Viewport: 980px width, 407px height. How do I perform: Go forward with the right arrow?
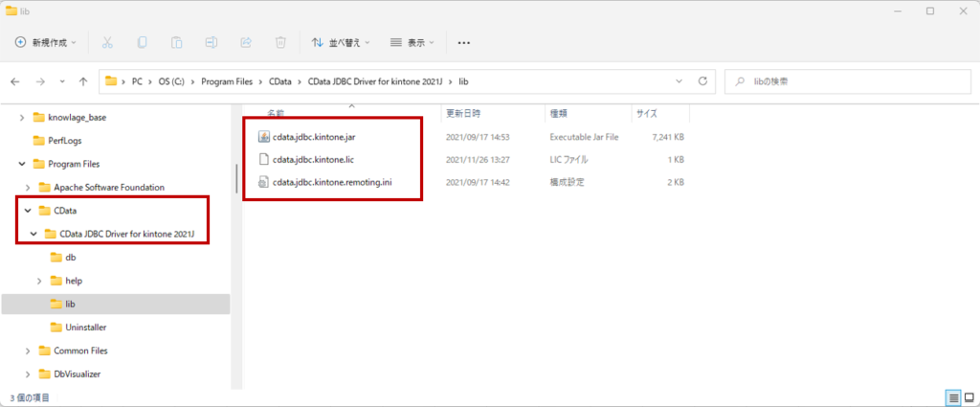point(40,81)
